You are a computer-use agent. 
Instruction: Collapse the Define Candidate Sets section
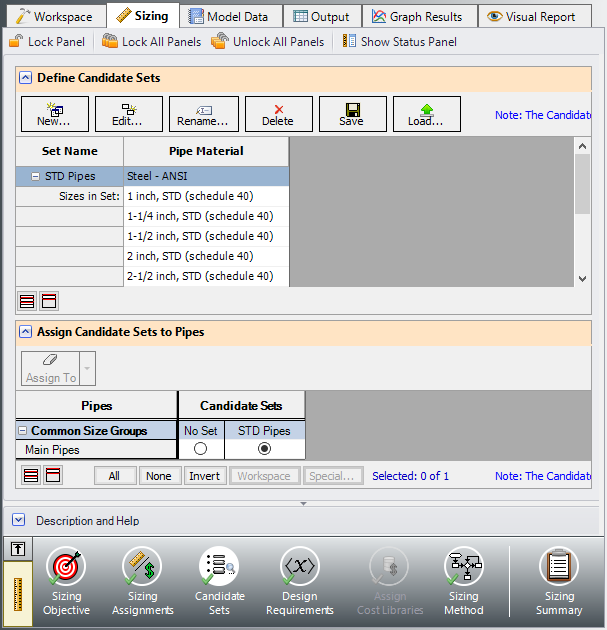tap(25, 78)
